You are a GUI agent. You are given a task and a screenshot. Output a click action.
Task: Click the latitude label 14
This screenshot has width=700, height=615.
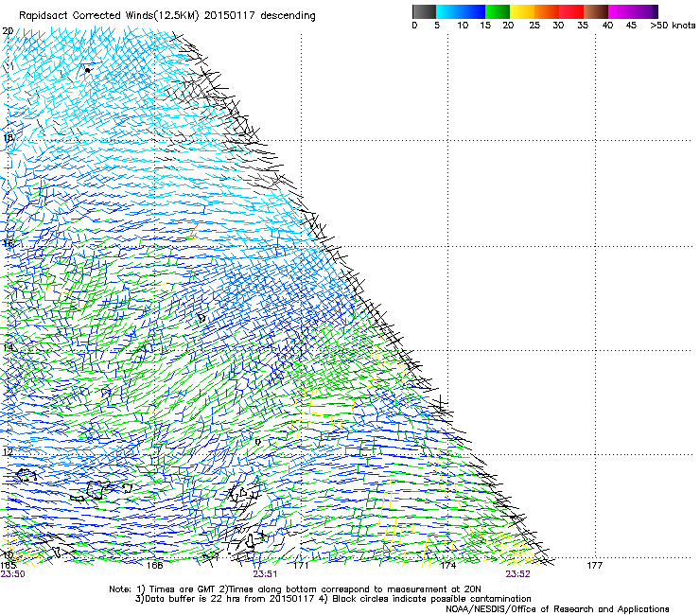coord(8,347)
